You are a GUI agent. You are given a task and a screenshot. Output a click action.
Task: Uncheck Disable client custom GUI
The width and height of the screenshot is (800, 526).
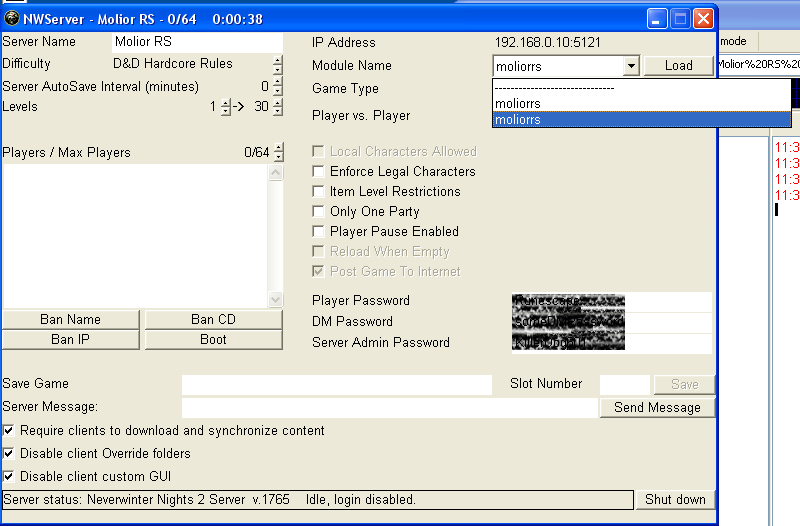click(x=9, y=476)
